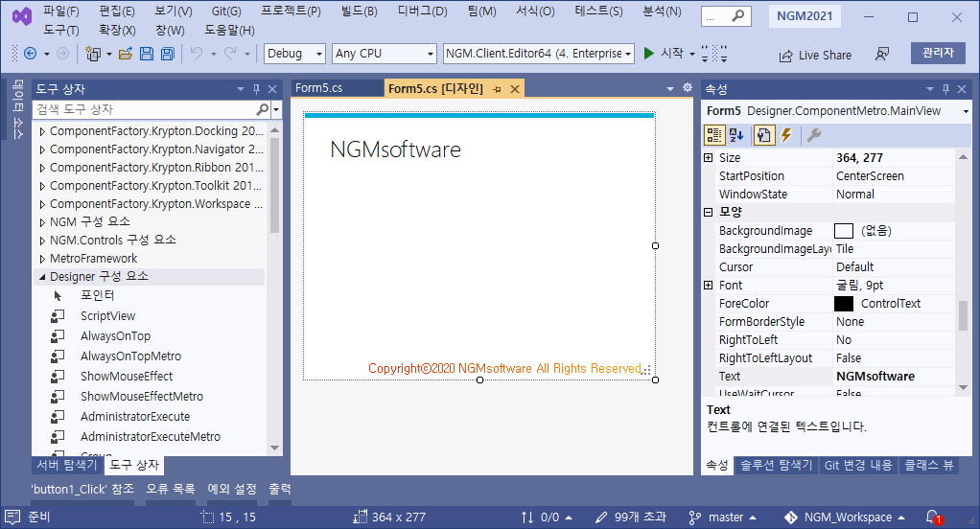Screen dimensions: 980x529
Task: Click in the toolbox search field
Action: (145, 109)
